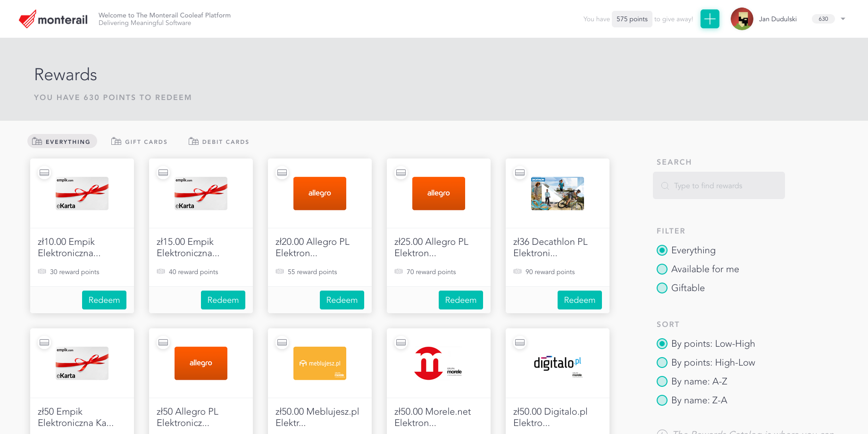Redeem the zł36 Decathlon reward
This screenshot has height=434, width=868.
pyautogui.click(x=580, y=300)
